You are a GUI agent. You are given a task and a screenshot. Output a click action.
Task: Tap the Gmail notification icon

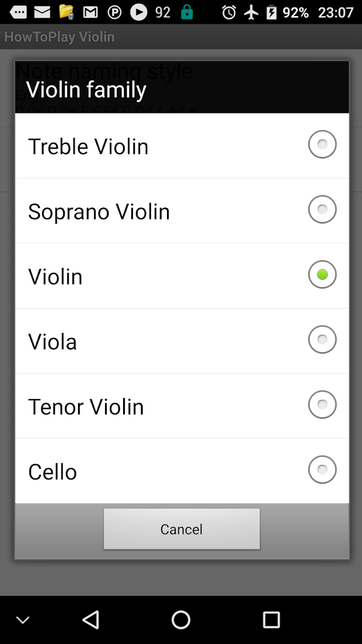(90, 12)
